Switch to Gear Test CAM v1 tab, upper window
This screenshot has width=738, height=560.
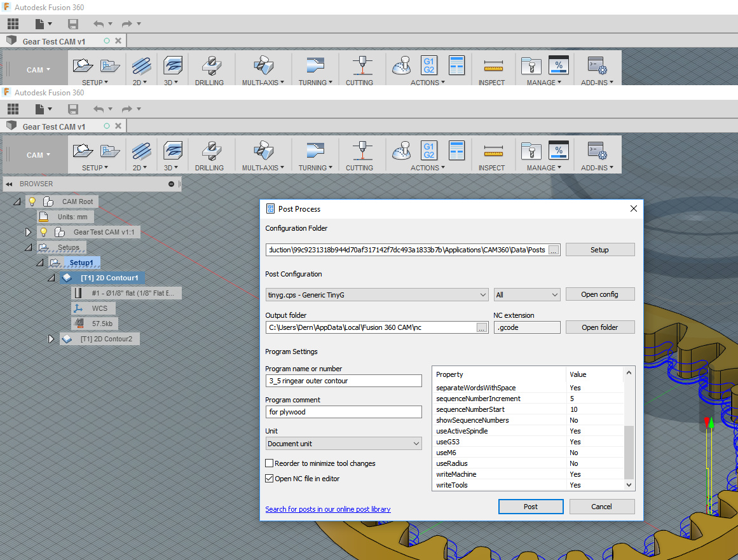(x=53, y=41)
